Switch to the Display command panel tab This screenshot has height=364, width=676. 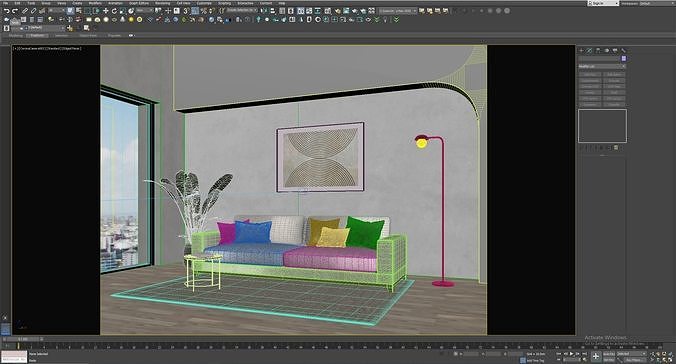615,50
